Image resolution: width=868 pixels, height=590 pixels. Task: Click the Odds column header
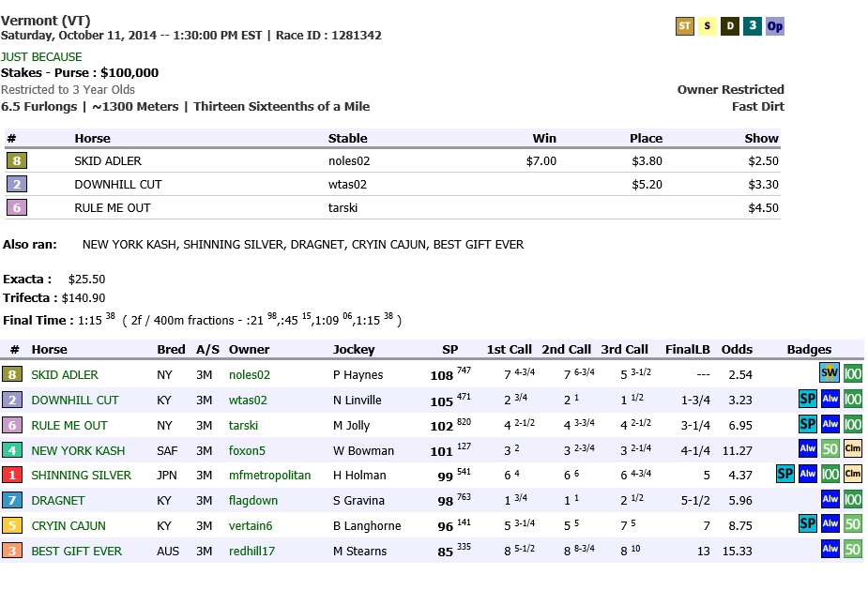737,349
